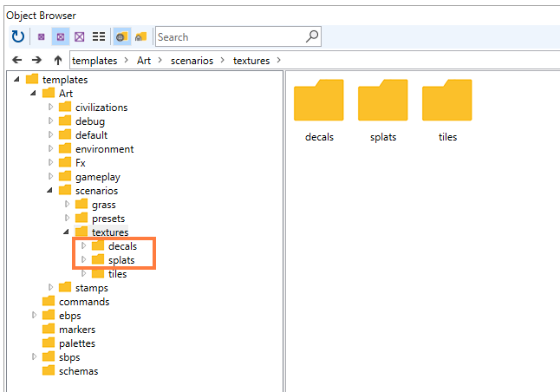Select the commands folder in tree

click(x=75, y=302)
